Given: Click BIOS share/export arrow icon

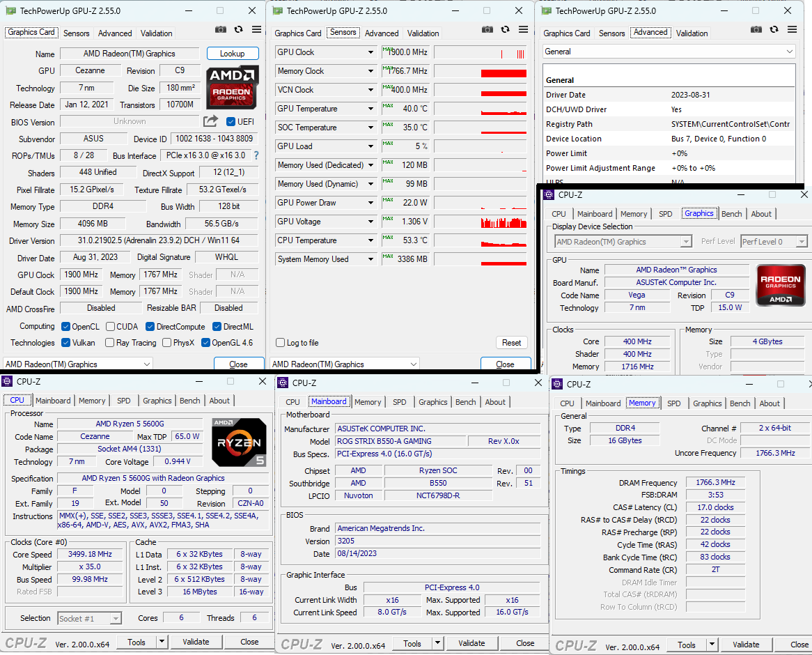Looking at the screenshot, I should (210, 121).
